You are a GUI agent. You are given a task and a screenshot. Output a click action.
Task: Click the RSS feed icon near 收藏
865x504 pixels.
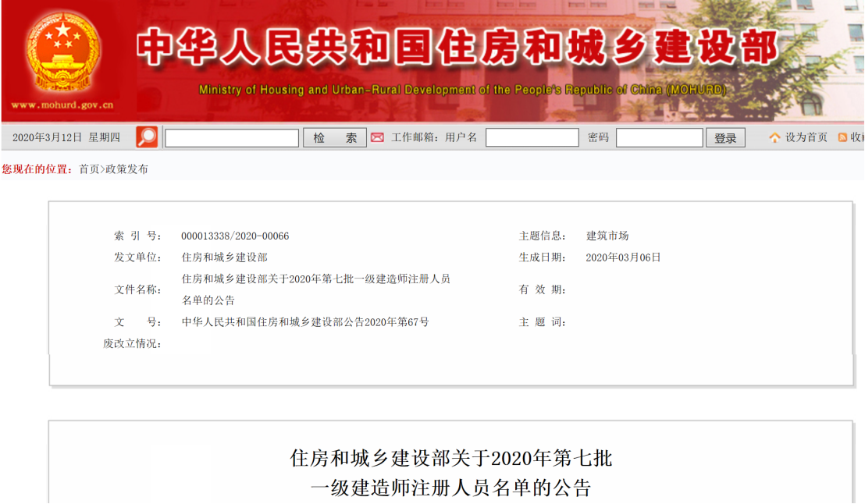(842, 137)
